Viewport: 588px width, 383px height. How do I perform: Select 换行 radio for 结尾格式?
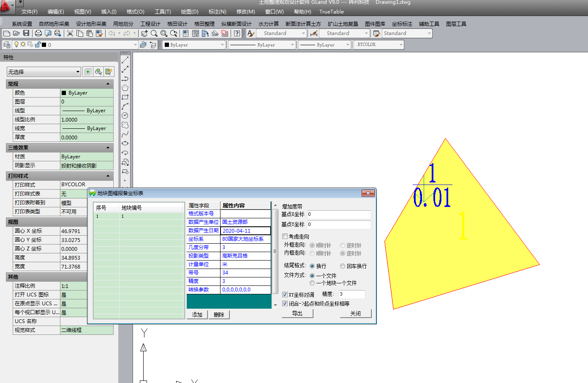click(x=312, y=266)
